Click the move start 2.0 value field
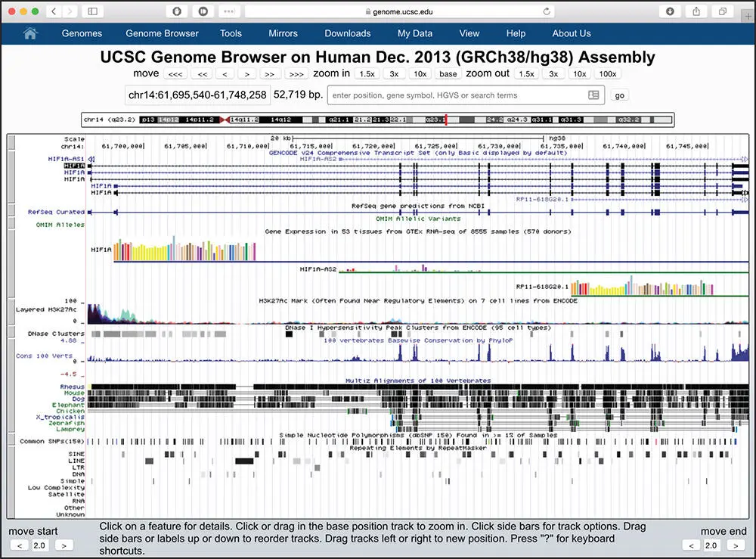Image resolution: width=756 pixels, height=559 pixels. point(39,545)
